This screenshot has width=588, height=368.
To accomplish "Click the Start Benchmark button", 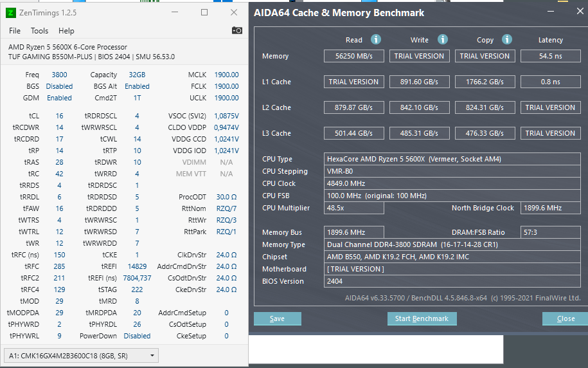I will (x=422, y=318).
